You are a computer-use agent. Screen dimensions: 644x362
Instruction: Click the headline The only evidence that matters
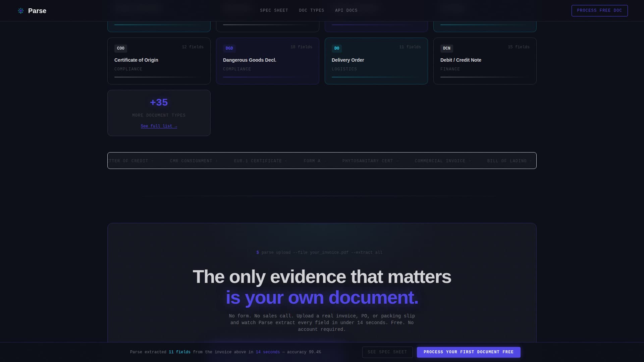(x=322, y=277)
